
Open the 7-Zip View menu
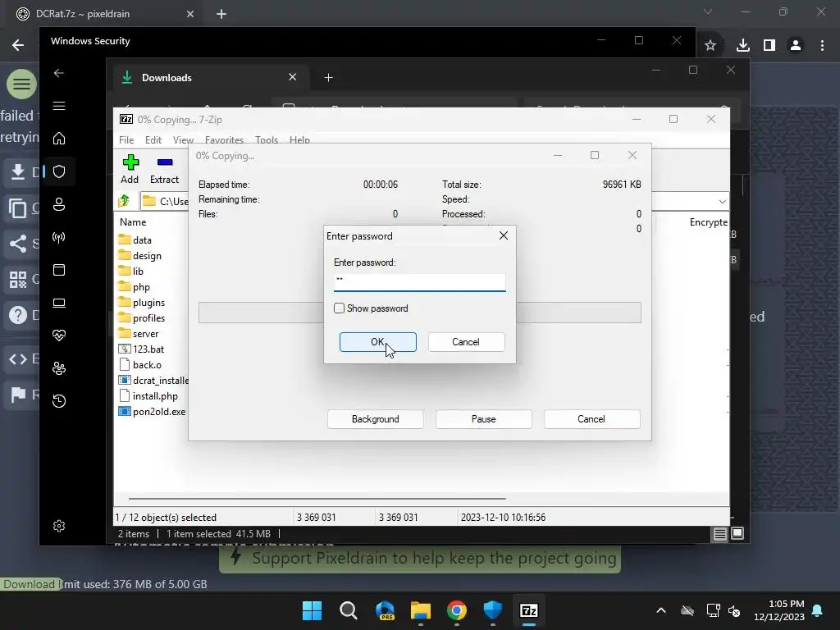pyautogui.click(x=183, y=139)
